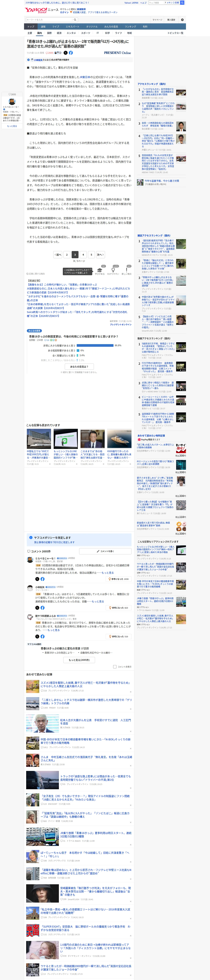Mark the 1930 comment as 参考になった
This screenshot has width=210, height=980.
119,579
